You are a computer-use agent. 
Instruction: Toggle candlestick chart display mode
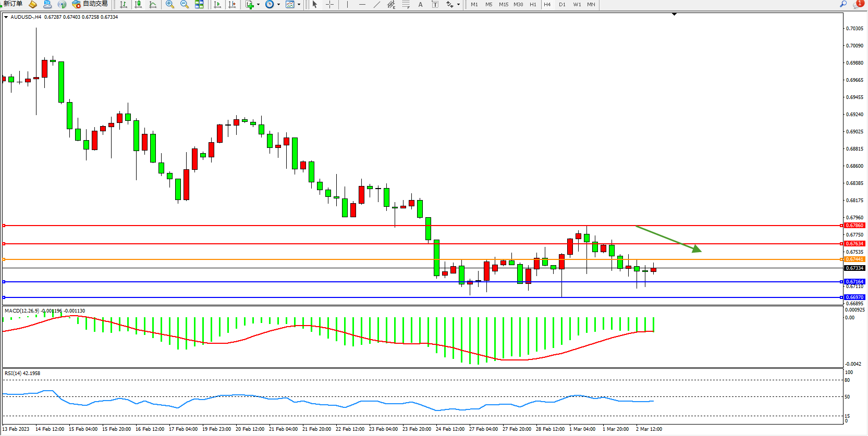click(x=138, y=4)
